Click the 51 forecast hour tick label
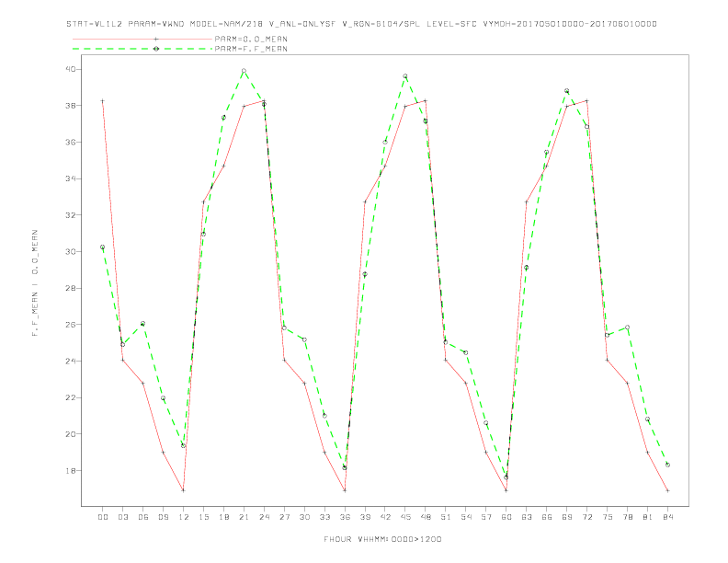This screenshot has width=728, height=563. (x=446, y=517)
